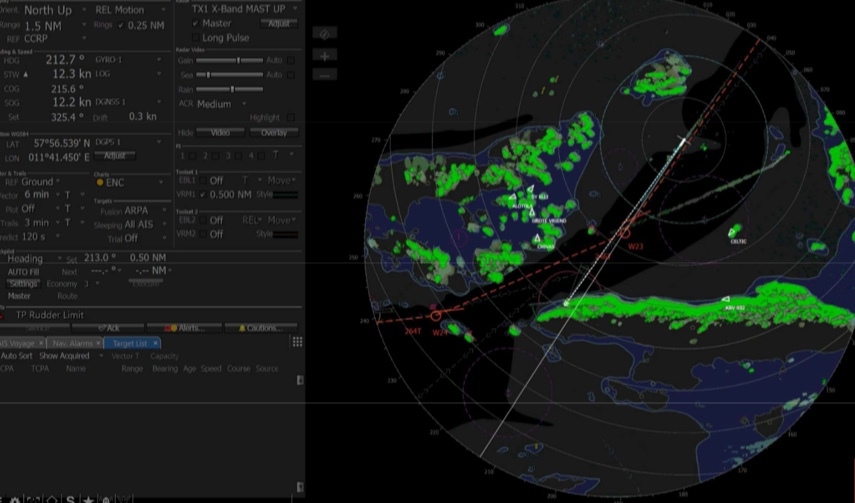This screenshot has height=503, width=855.
Task: Open the North Up orientation dropdown
Action: click(x=55, y=10)
